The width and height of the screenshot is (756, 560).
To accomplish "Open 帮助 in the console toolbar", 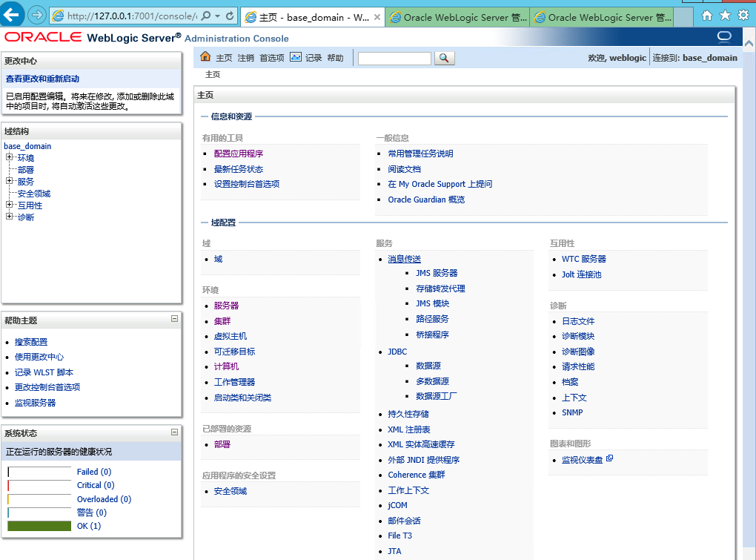I will tap(335, 58).
